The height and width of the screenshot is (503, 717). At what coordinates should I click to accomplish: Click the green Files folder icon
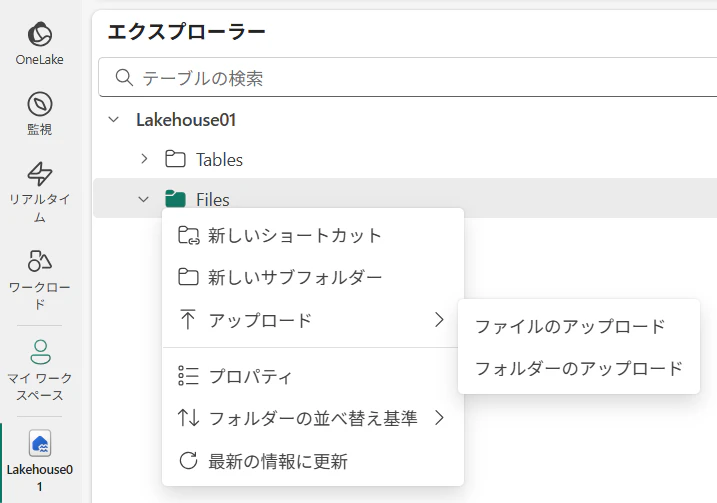[x=175, y=199]
